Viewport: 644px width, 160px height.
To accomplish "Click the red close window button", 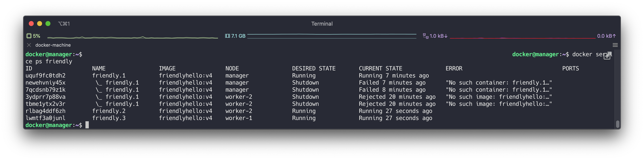I will [31, 24].
